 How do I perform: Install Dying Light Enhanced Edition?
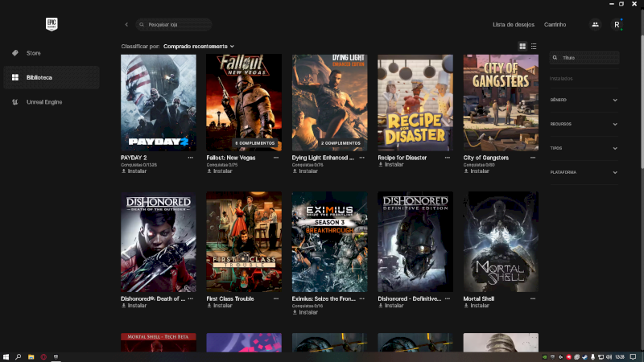305,171
